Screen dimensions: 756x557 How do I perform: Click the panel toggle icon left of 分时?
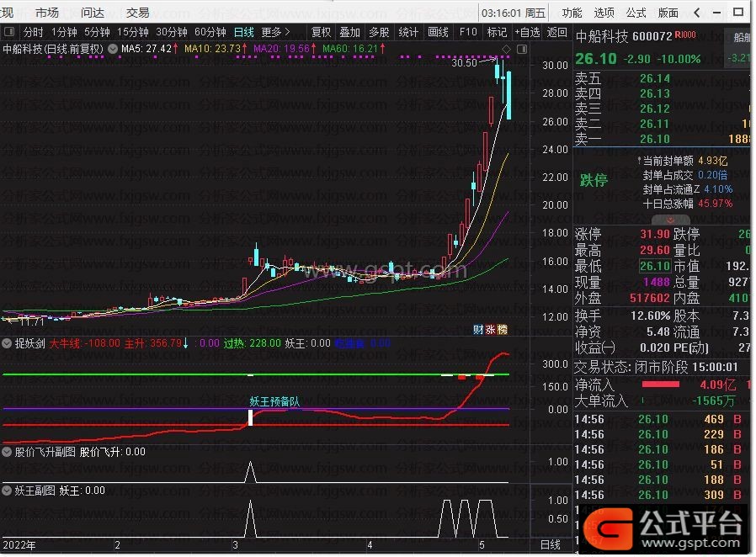tap(8, 32)
